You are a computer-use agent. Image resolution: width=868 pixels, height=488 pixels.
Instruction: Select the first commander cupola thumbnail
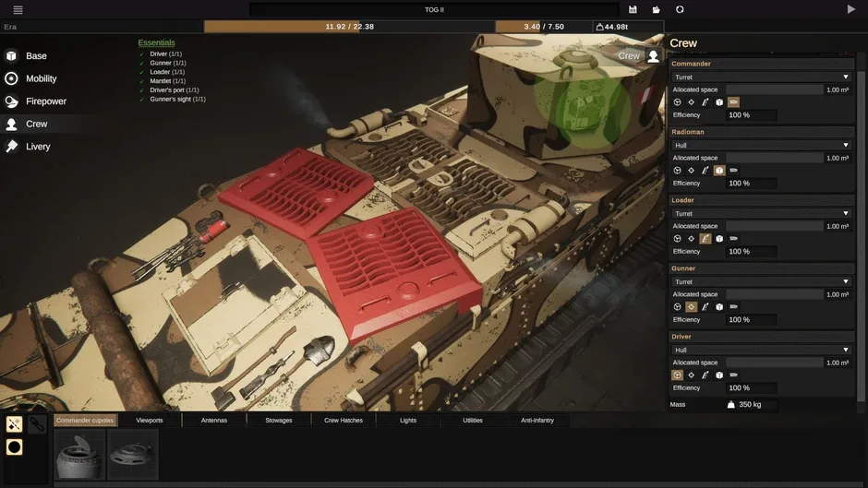(79, 454)
